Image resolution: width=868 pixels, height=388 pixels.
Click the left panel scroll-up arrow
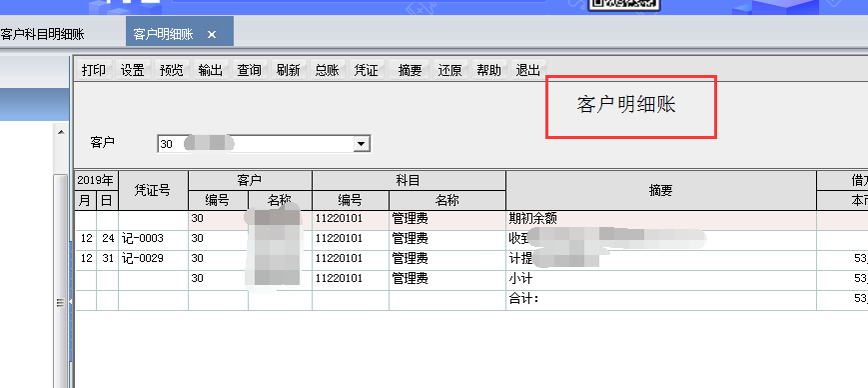click(61, 132)
